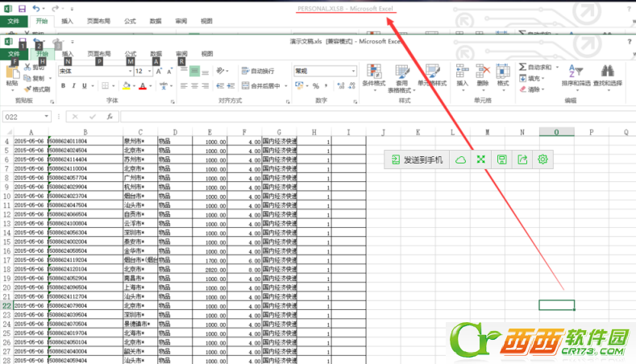Toggle italic formatting
Screen dimensions: 636x364
pos(73,85)
